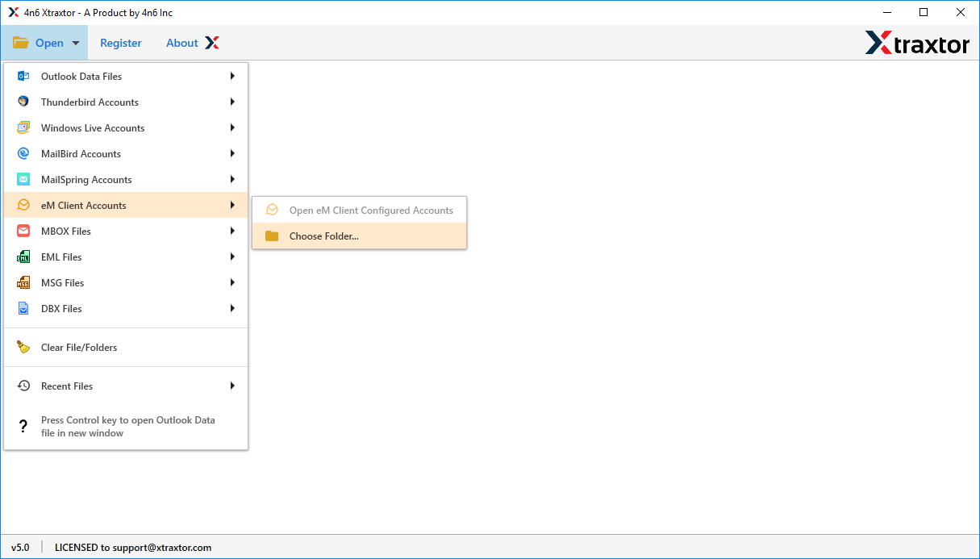Click the Outlook Data Files icon

(23, 77)
